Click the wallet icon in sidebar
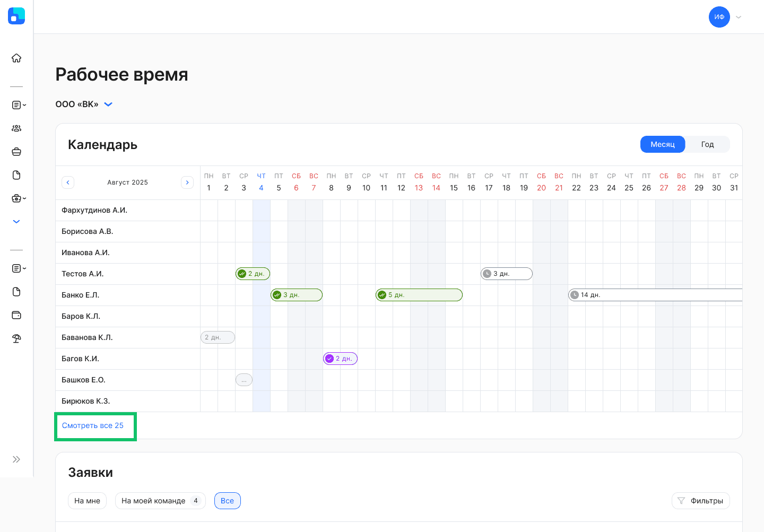The height and width of the screenshot is (532, 764). coord(16,315)
